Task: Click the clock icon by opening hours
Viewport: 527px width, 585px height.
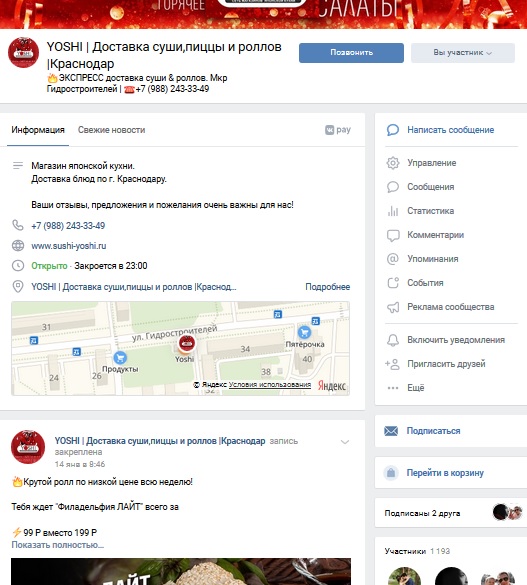Action: point(18,266)
